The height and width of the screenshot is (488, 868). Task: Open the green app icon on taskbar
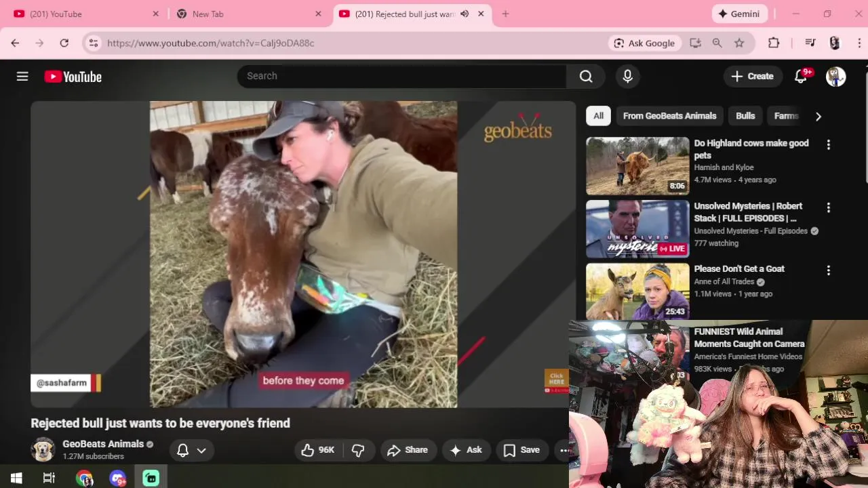click(151, 479)
